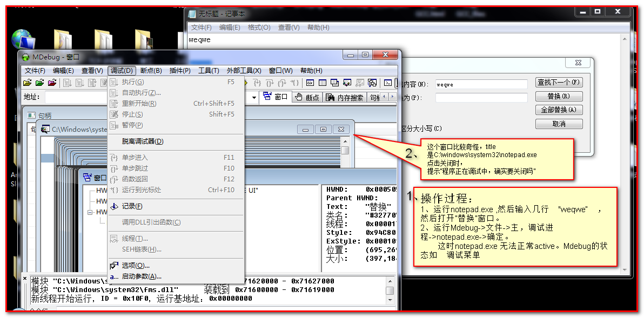
Task: Click the weqwe text in Notepad
Action: coord(199,40)
